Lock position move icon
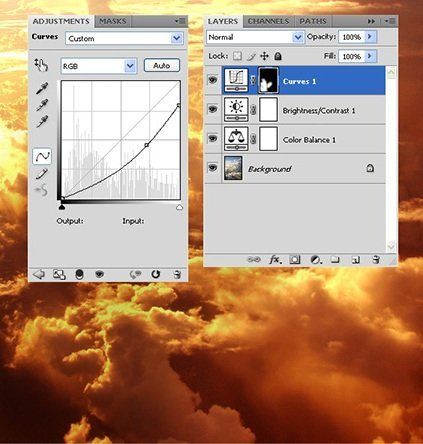Image resolution: width=423 pixels, height=444 pixels. pos(264,56)
